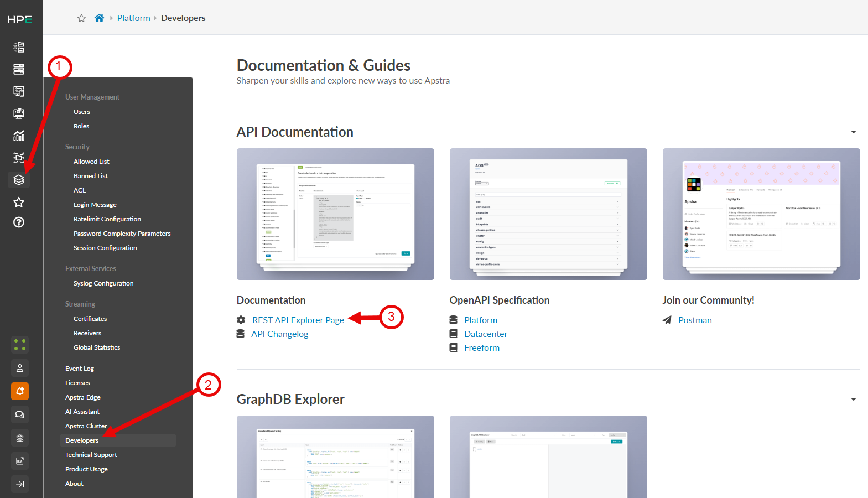The height and width of the screenshot is (498, 868).
Task: Open Product Usage menu item
Action: (x=86, y=469)
